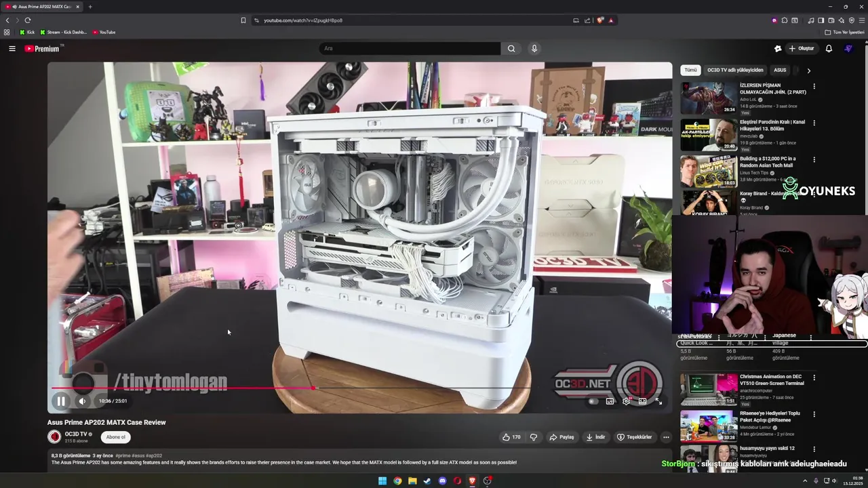Open the 'Stream - Kick Dashb...' bookmark

[x=64, y=32]
